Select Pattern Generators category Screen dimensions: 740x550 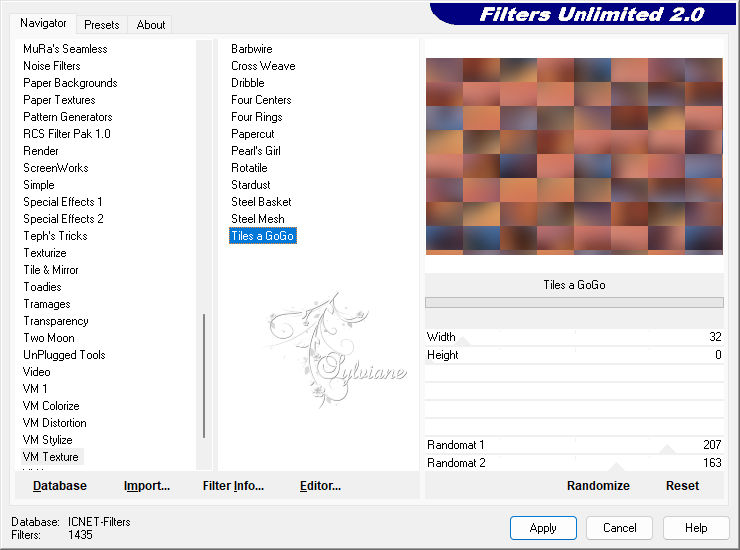pos(68,117)
